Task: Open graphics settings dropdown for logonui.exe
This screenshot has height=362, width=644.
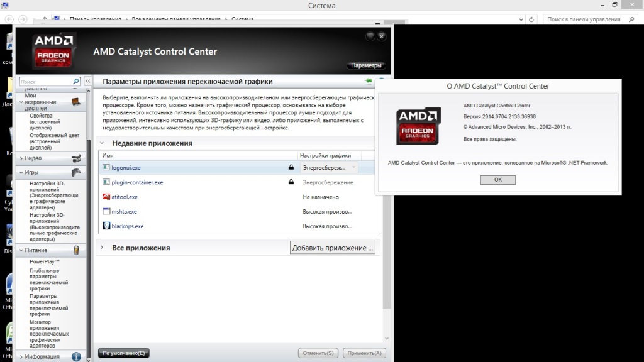Action: [329, 168]
